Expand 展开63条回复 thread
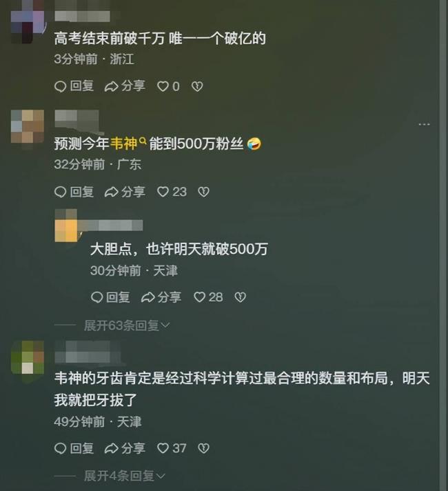This screenshot has width=448, height=491. (x=127, y=325)
